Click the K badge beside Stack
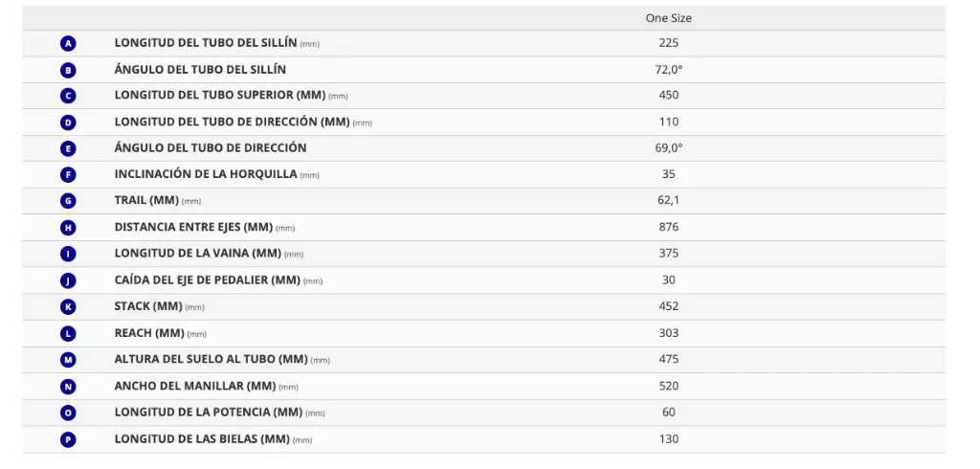 point(68,307)
